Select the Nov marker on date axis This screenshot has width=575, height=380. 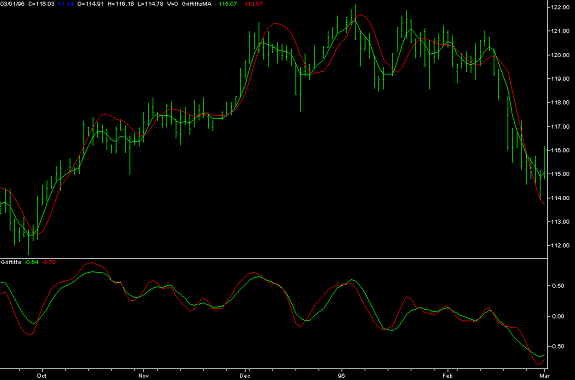pos(144,376)
